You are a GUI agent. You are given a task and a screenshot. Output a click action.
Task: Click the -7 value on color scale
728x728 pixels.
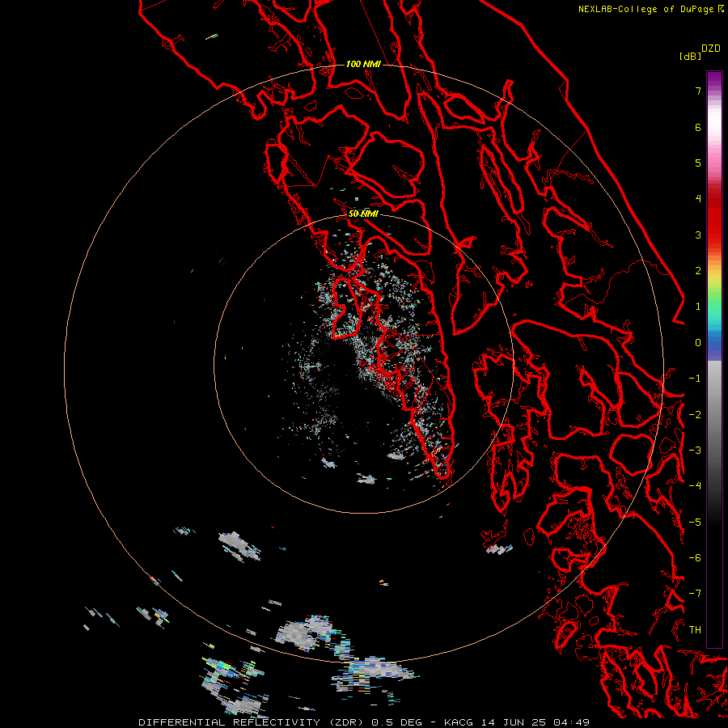[x=695, y=594]
